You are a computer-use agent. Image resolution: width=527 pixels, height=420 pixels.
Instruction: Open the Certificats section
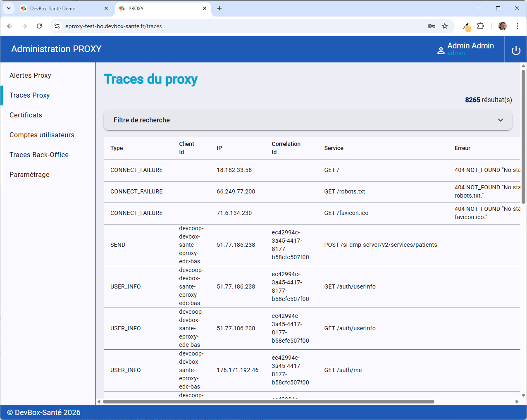point(26,115)
